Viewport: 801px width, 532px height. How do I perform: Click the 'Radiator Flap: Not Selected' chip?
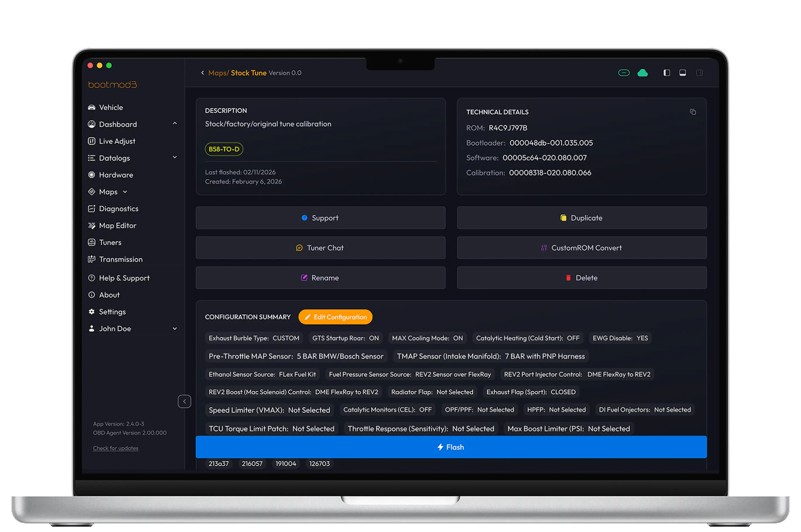click(432, 392)
